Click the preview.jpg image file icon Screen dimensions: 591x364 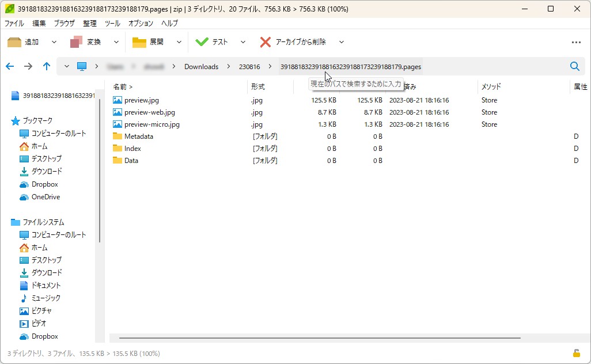[117, 100]
